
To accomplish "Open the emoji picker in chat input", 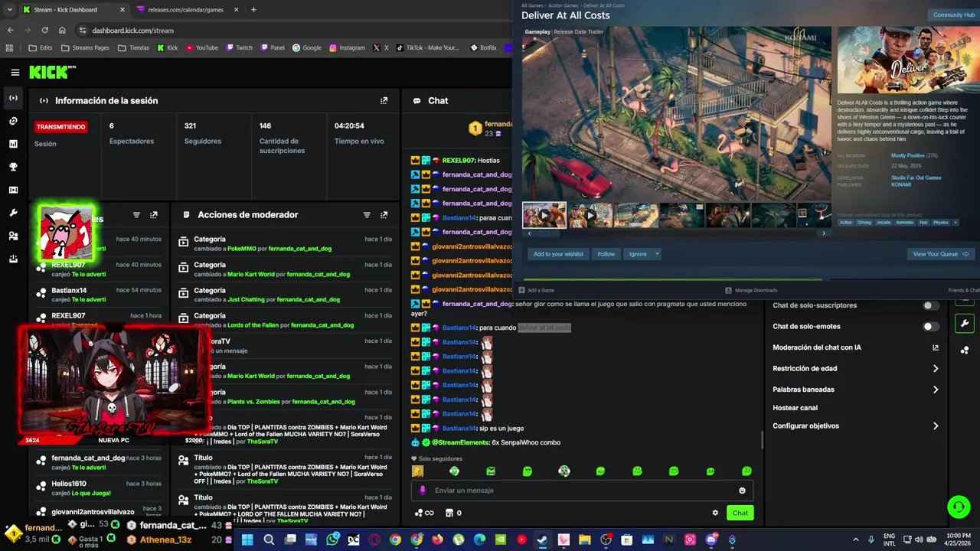I will coord(742,491).
